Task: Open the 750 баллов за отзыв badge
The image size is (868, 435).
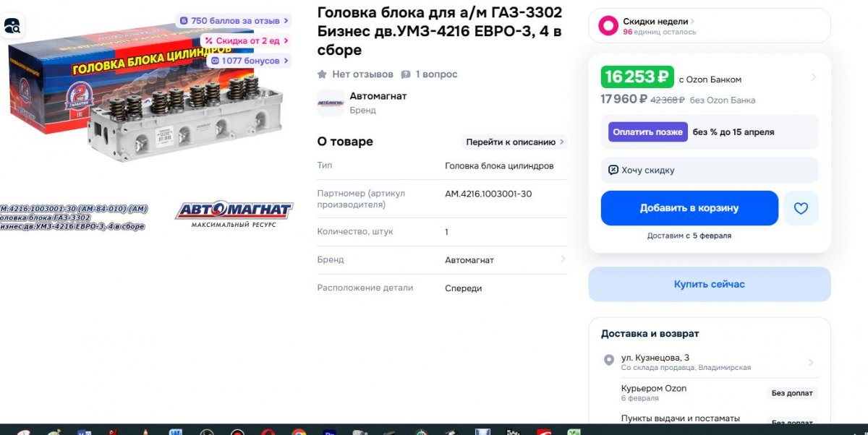Action: click(x=233, y=21)
